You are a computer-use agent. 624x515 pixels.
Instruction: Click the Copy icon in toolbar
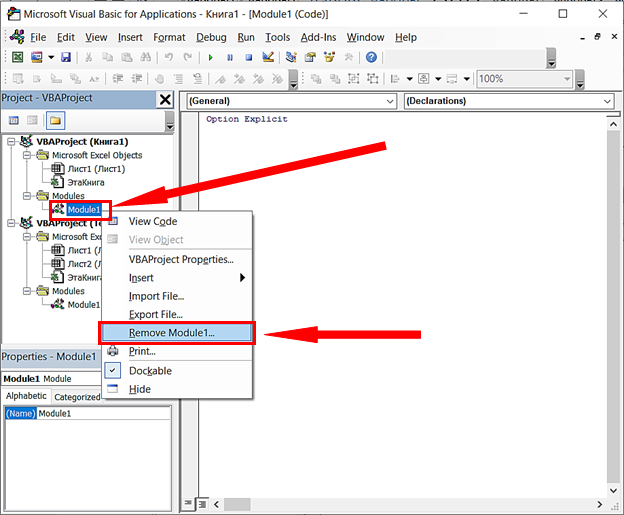(x=107, y=57)
